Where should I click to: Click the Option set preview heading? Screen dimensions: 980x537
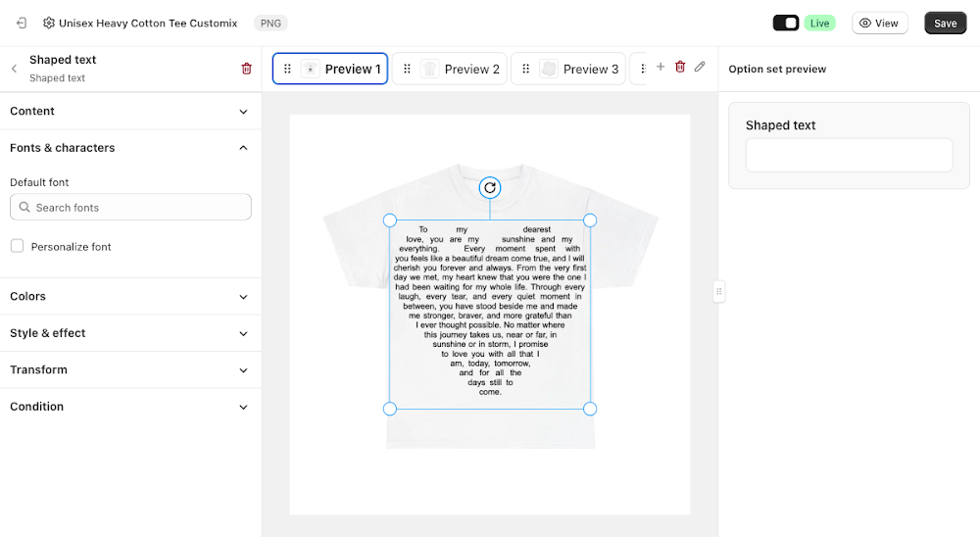pos(777,69)
